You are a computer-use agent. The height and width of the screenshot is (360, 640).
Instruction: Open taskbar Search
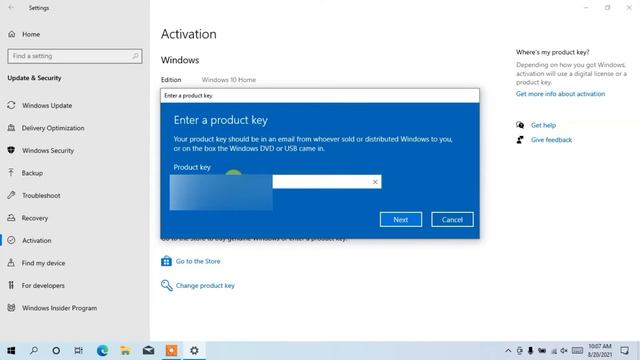(34, 350)
